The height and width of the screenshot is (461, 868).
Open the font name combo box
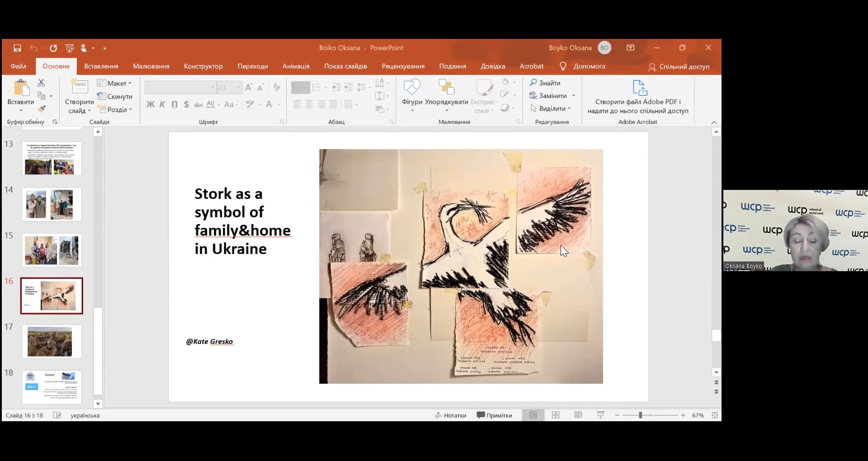click(180, 87)
